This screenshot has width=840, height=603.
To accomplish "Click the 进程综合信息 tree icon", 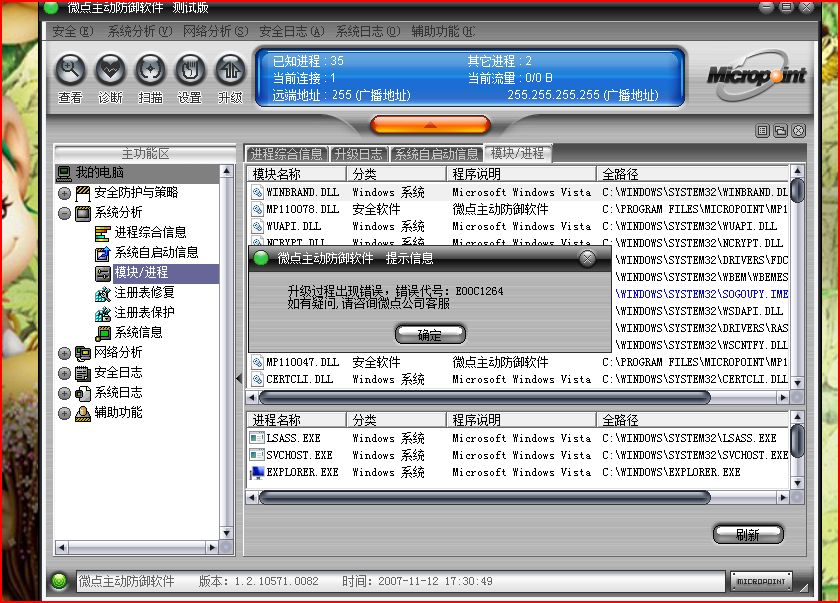I will coord(102,233).
